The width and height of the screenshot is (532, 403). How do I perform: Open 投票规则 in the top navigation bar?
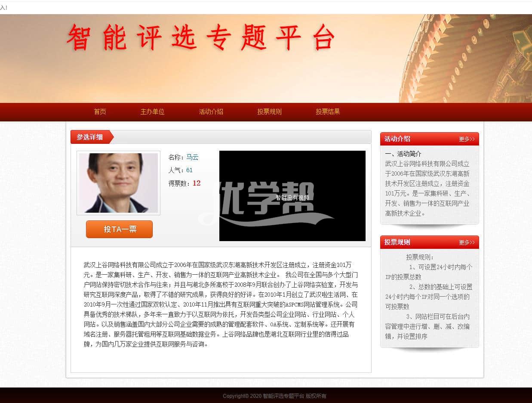click(x=269, y=112)
